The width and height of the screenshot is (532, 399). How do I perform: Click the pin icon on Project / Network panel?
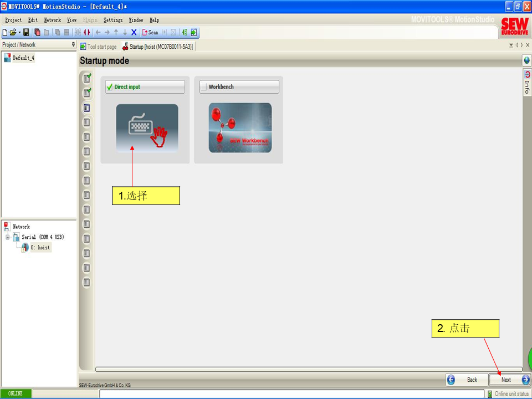(x=73, y=44)
